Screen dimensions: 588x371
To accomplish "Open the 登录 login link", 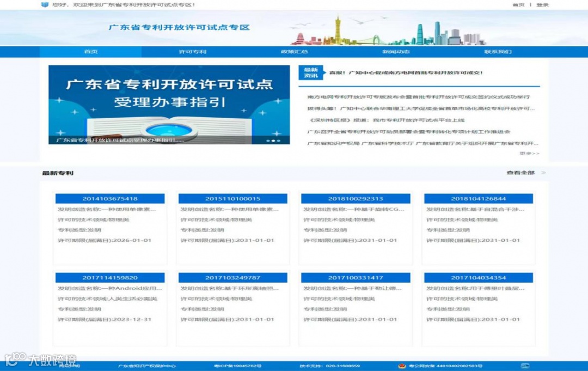I will pos(542,5).
